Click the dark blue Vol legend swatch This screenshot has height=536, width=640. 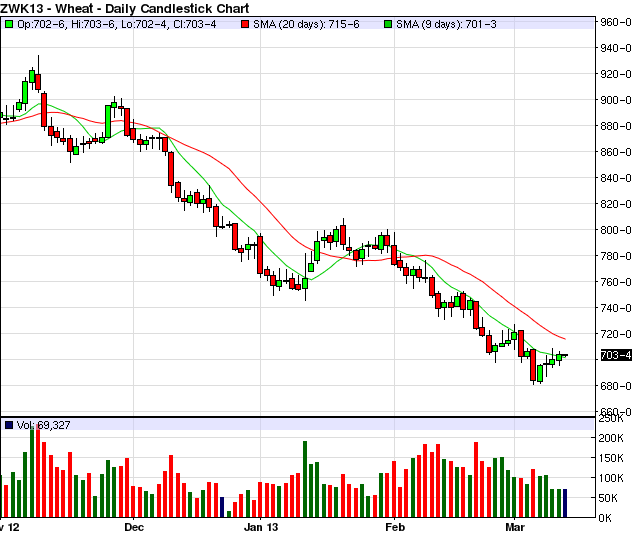point(9,425)
